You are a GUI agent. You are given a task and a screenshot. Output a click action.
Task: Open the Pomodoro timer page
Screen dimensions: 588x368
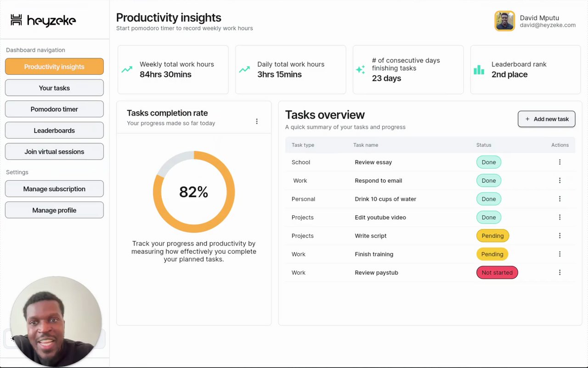coord(54,109)
